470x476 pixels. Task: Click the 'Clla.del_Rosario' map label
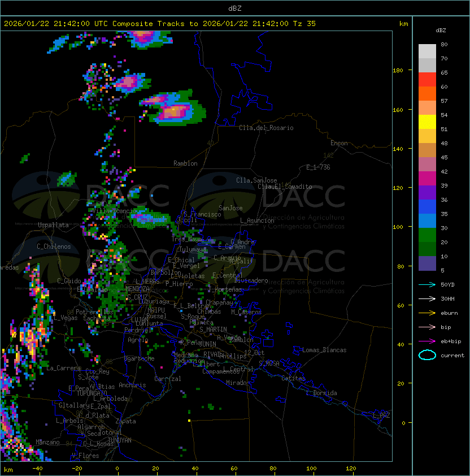coord(266,128)
